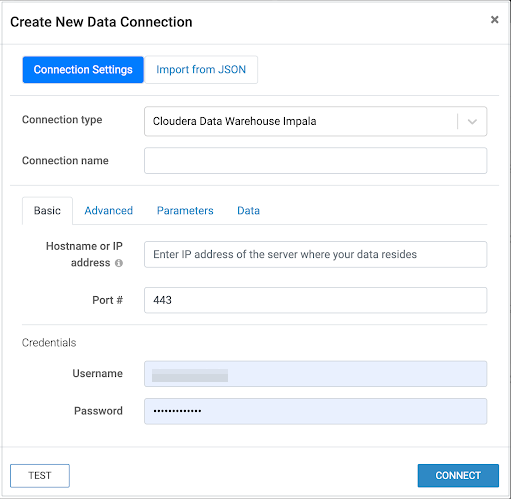Viewport: 511px width, 499px height.
Task: Click the Hostname info icon
Action: 119,263
